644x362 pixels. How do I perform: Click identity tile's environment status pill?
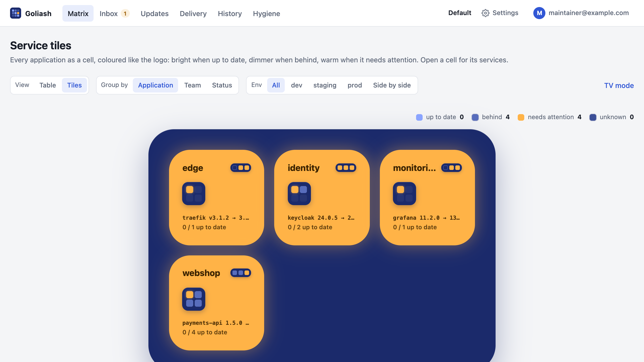click(x=346, y=168)
